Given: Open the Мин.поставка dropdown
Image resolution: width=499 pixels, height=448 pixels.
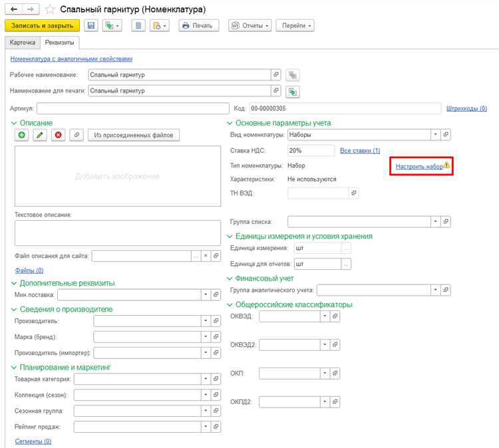Looking at the screenshot, I should (206, 294).
